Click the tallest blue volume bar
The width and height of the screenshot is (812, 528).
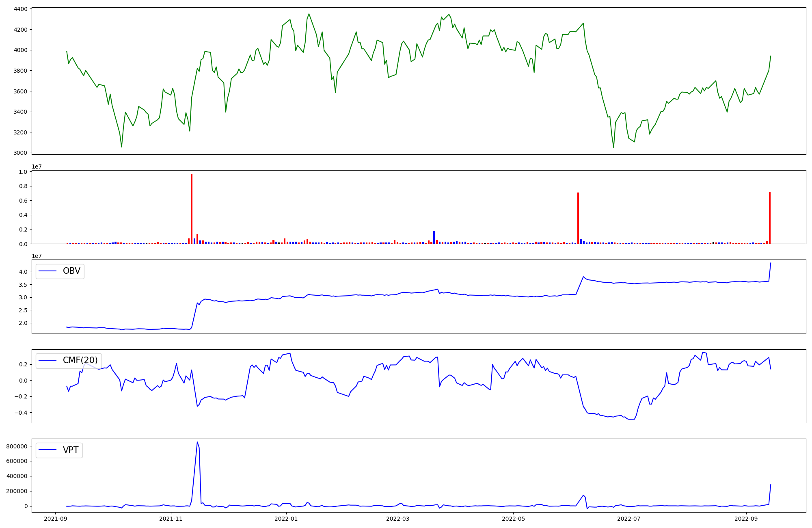pyautogui.click(x=434, y=237)
